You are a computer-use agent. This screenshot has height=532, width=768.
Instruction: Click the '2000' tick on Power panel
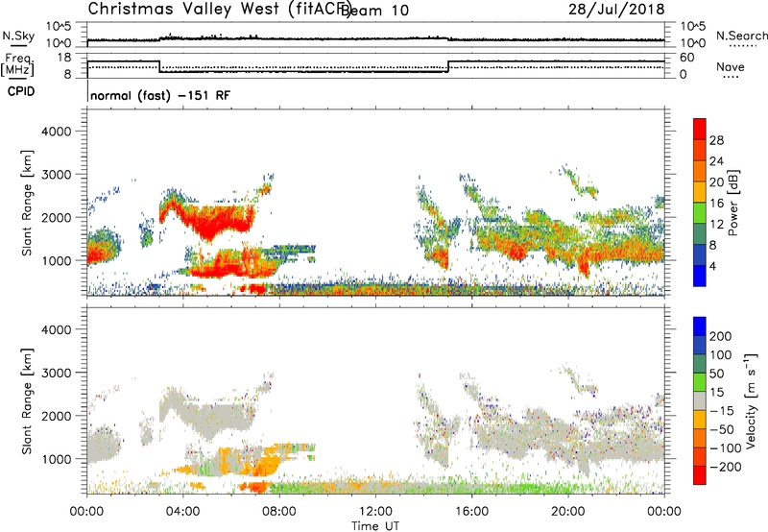56,217
